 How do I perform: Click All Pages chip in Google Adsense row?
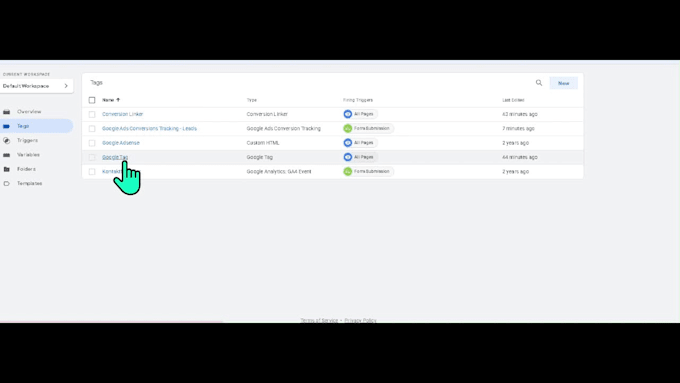[x=360, y=143]
